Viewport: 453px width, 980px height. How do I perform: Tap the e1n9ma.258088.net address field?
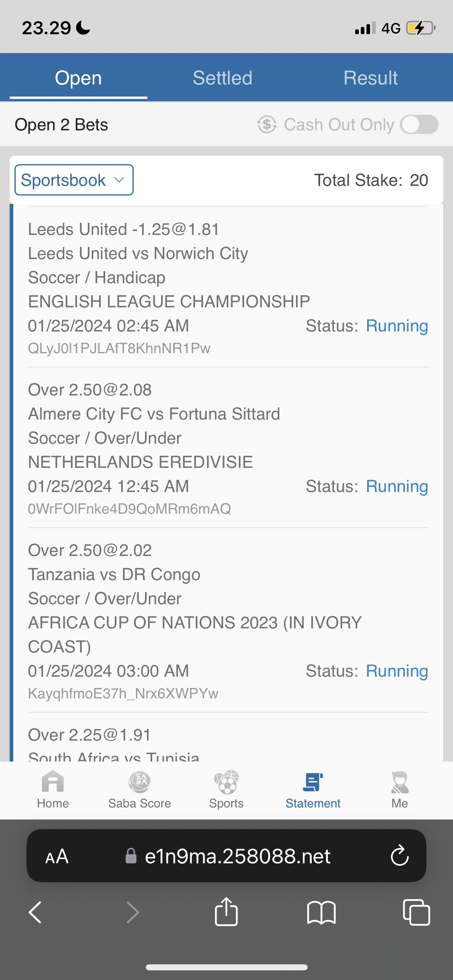coord(237,856)
